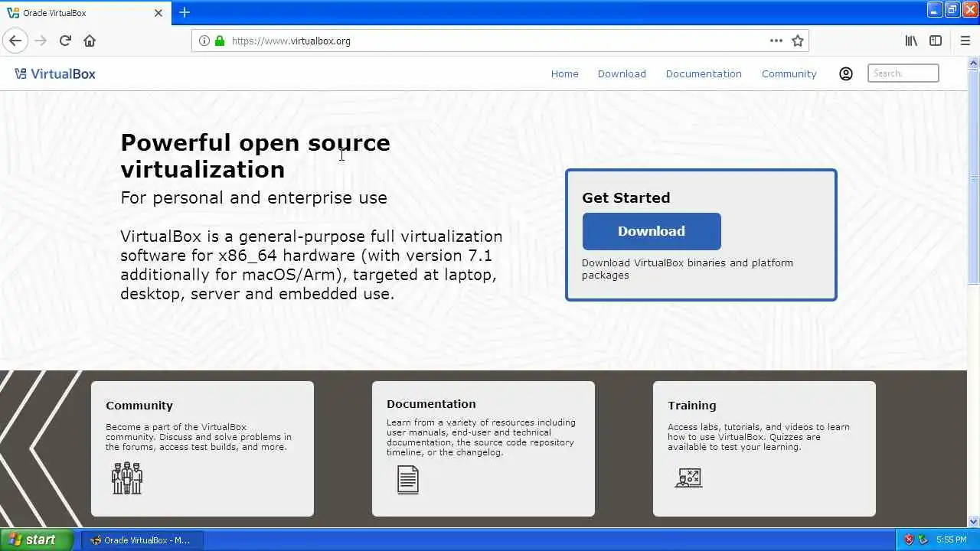This screenshot has width=980, height=551.
Task: Click the Community people group icon
Action: [x=127, y=478]
